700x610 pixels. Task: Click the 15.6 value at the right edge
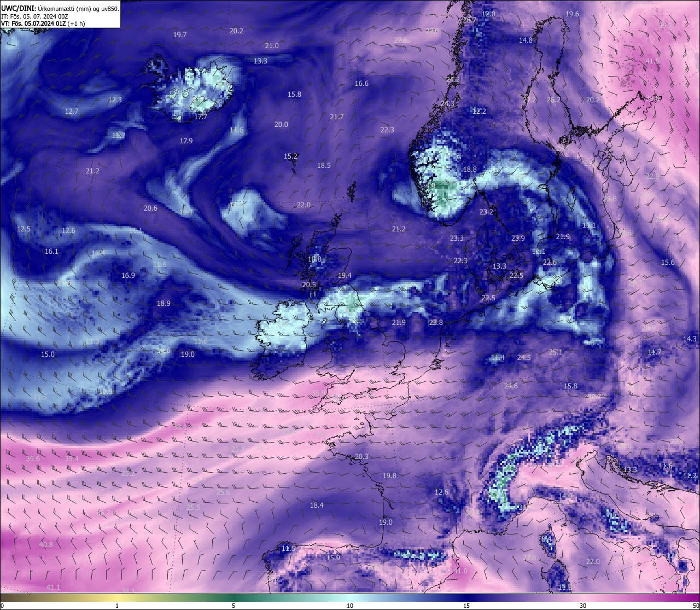[x=668, y=262]
